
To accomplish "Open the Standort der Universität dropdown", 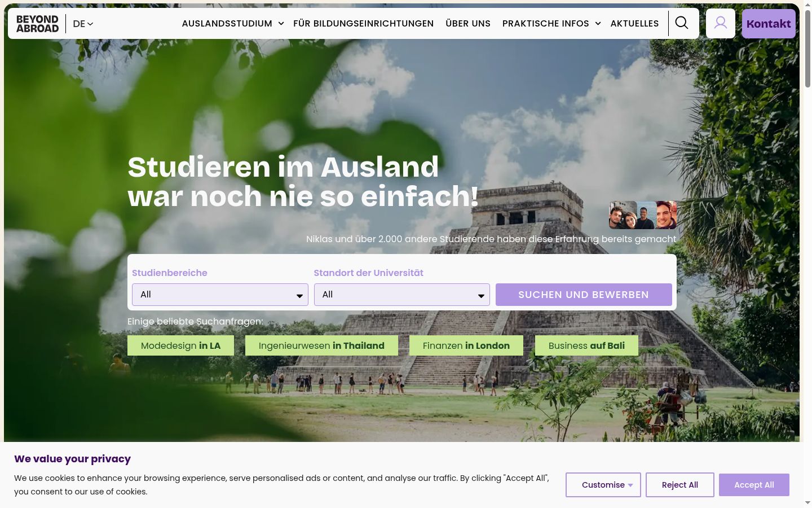I will (x=401, y=295).
